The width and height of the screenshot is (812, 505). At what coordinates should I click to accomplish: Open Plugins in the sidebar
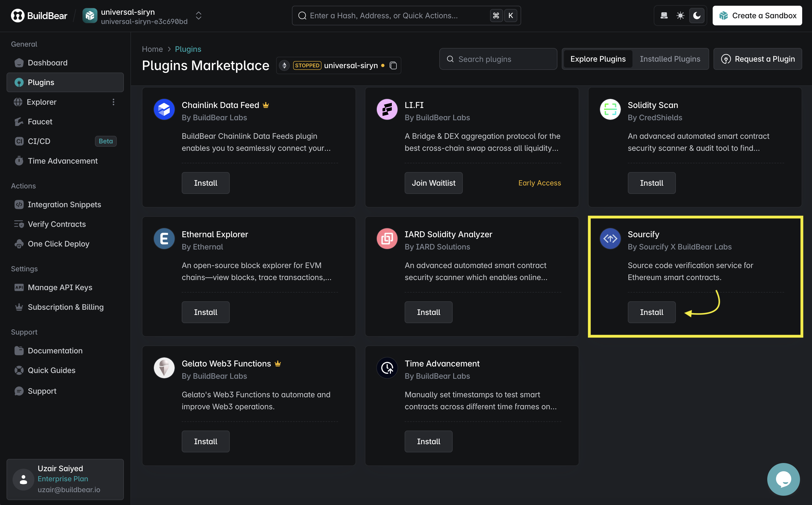pos(65,83)
